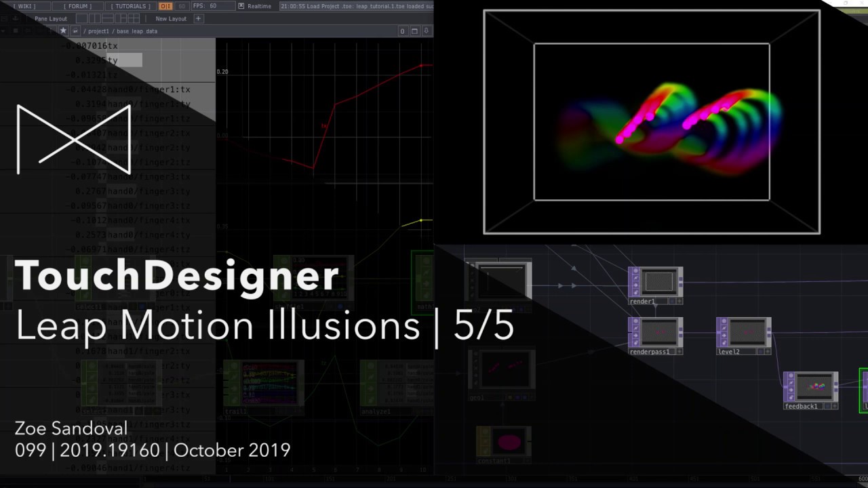
Task: Click the hand0/finger1:tx channel row
Action: [129, 89]
